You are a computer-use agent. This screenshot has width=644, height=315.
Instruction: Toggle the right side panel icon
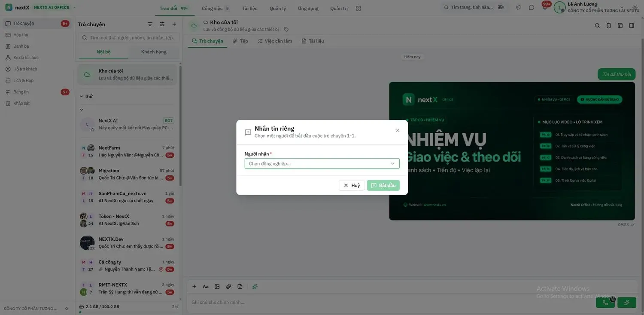[x=632, y=26]
